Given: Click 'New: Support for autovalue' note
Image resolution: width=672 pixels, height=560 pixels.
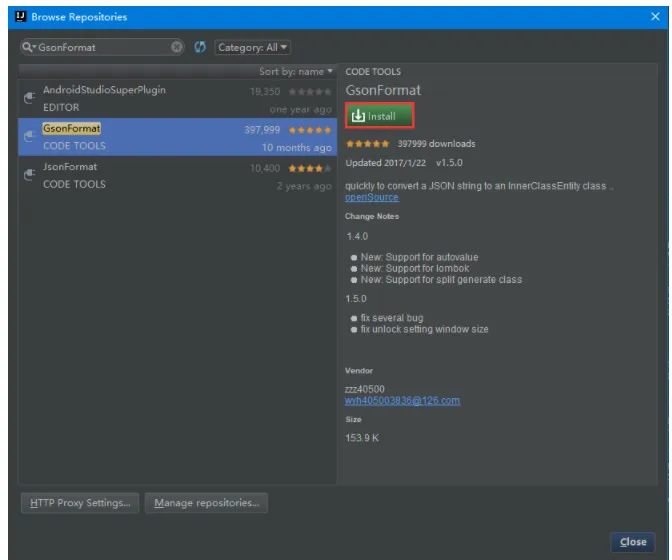Looking at the screenshot, I should (x=420, y=257).
